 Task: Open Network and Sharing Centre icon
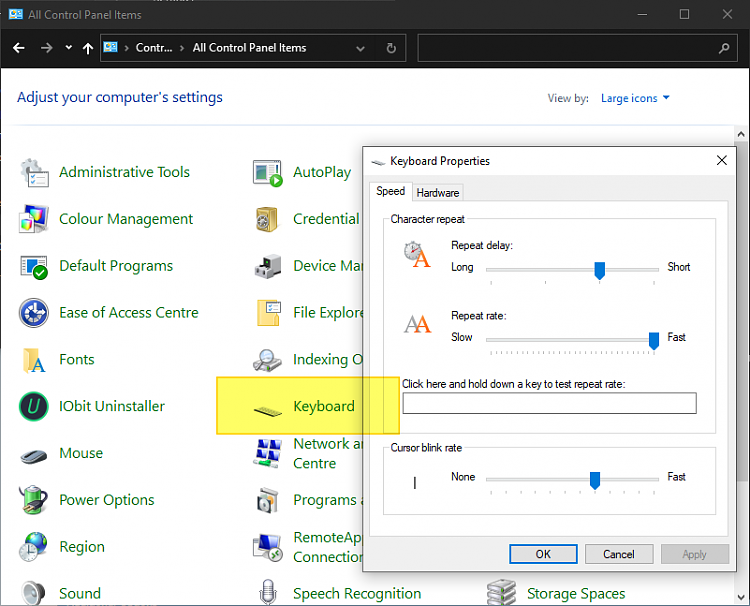[268, 453]
